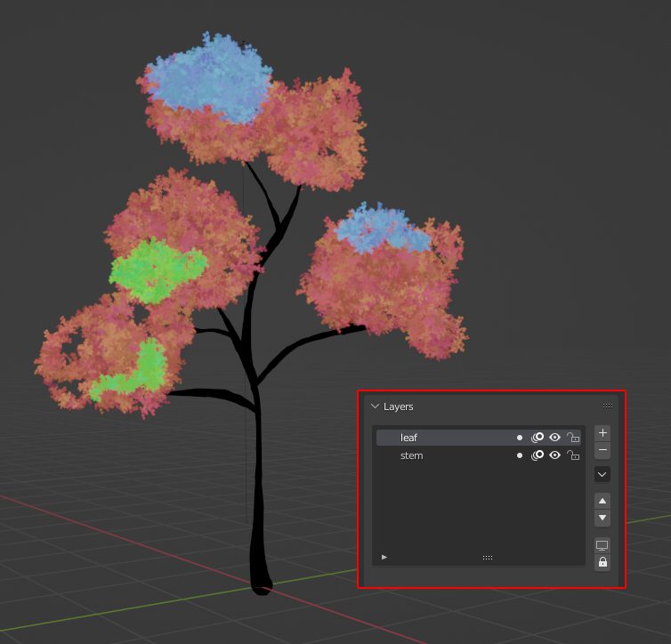Move the layer up in the list

tap(602, 501)
